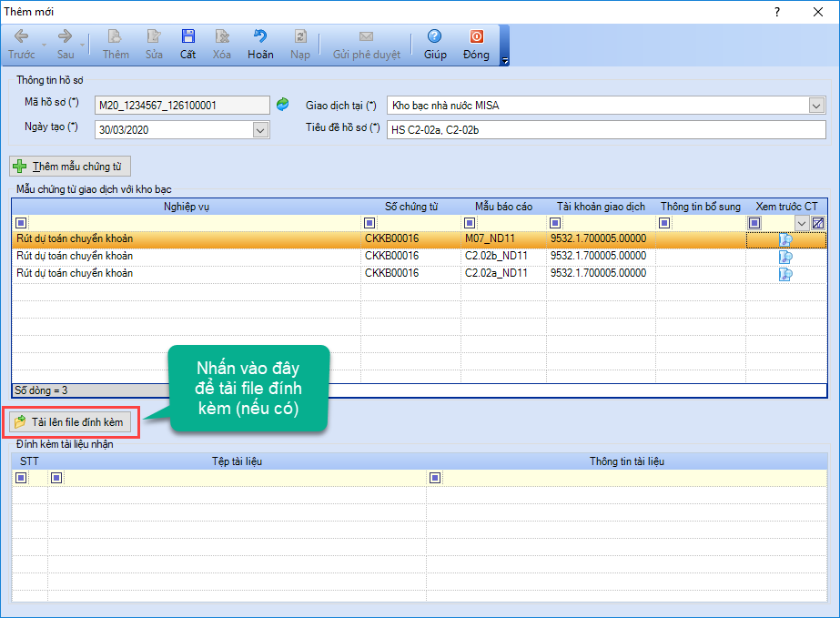Select the C2.02a_ND11 cell

pyautogui.click(x=503, y=273)
